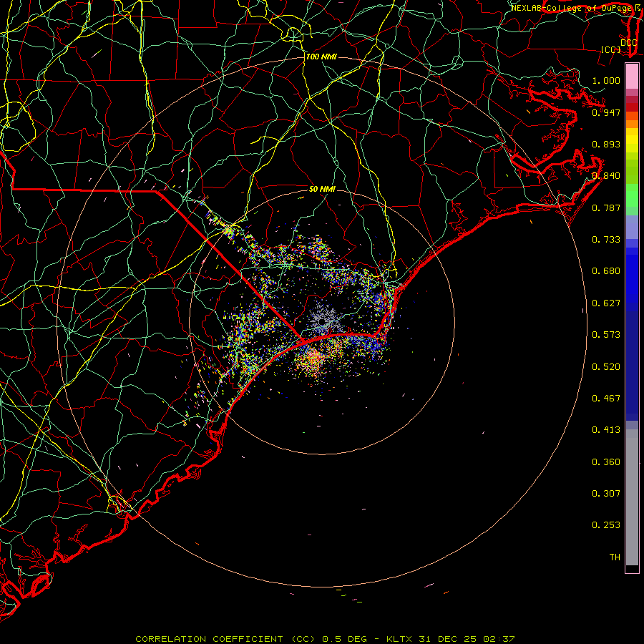644x644 pixels.
Task: Click the 1.000 scale value
Action: 606,80
